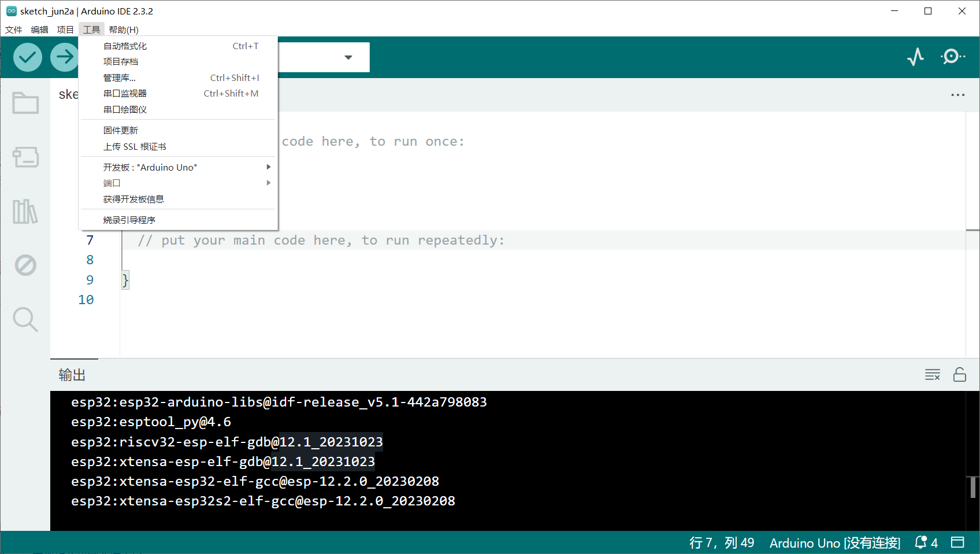Open the Library Manager books icon
980x554 pixels.
(x=25, y=211)
